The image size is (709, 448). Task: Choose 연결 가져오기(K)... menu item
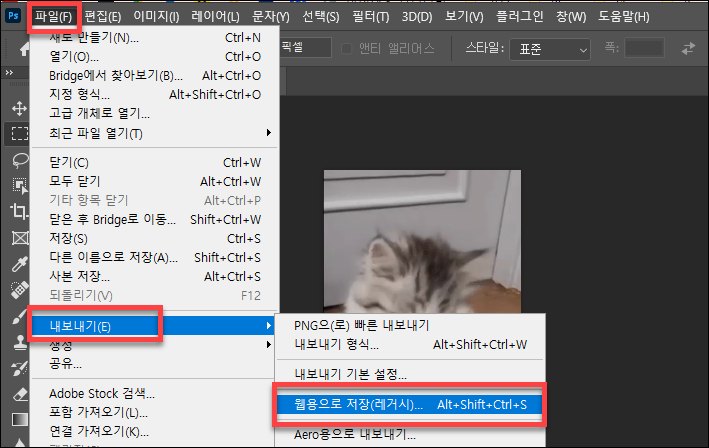point(155,432)
